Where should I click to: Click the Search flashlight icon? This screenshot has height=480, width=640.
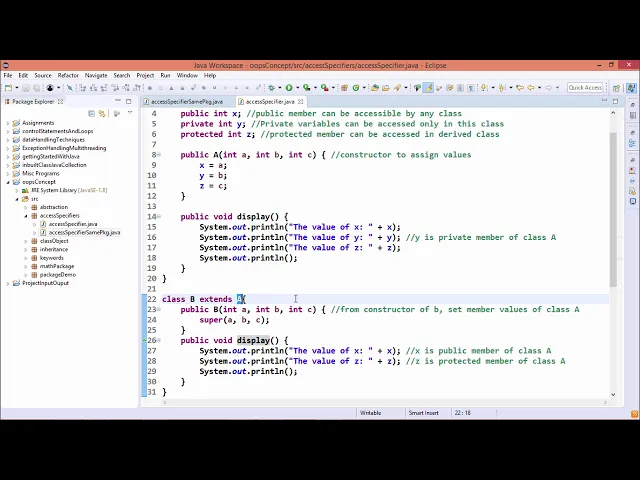tap(398, 88)
